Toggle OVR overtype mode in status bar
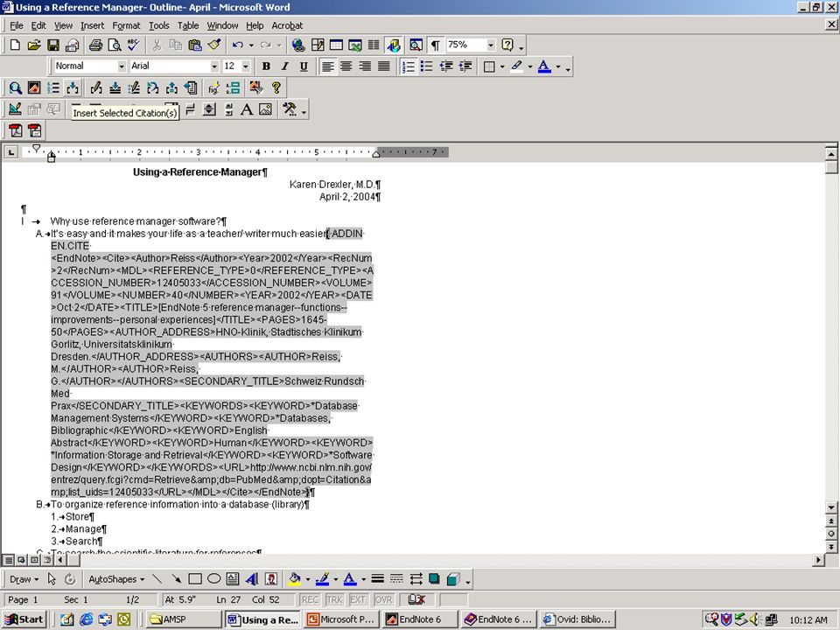Image resolution: width=840 pixels, height=630 pixels. 383,599
